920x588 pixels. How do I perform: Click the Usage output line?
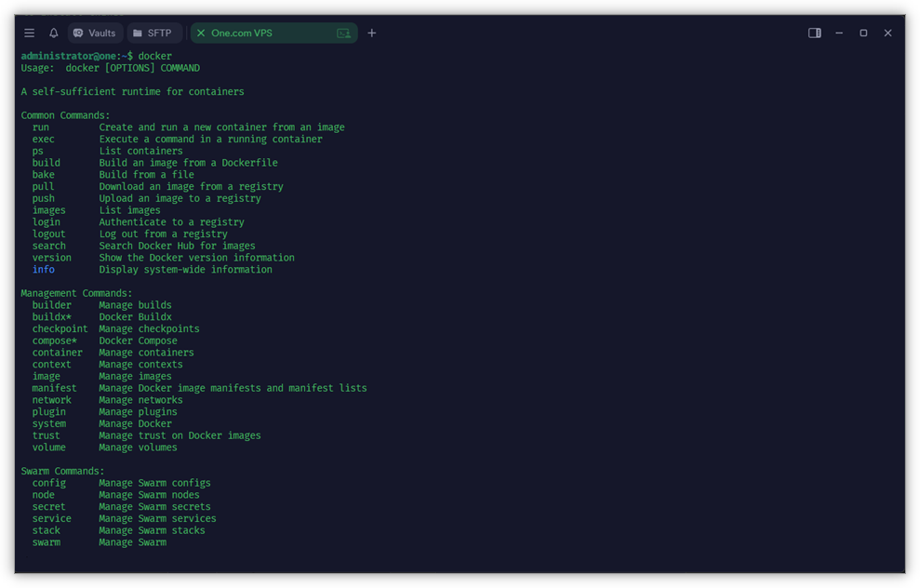pos(108,67)
